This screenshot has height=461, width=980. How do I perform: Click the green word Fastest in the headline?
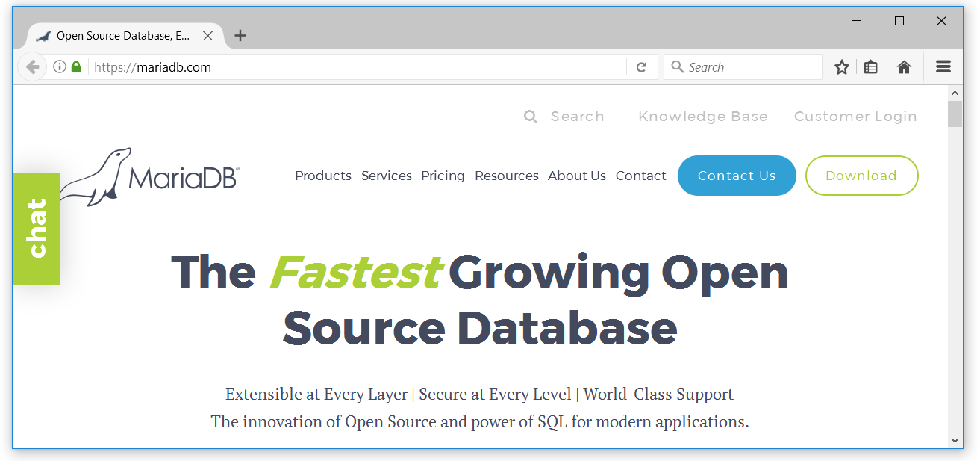(x=355, y=272)
